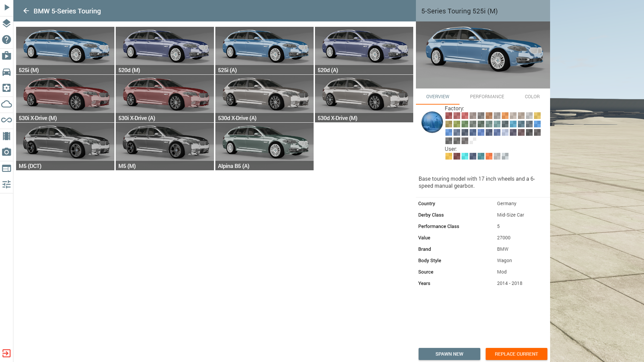The height and width of the screenshot is (362, 644).
Task: Open the film strip replay icon
Action: 6,136
